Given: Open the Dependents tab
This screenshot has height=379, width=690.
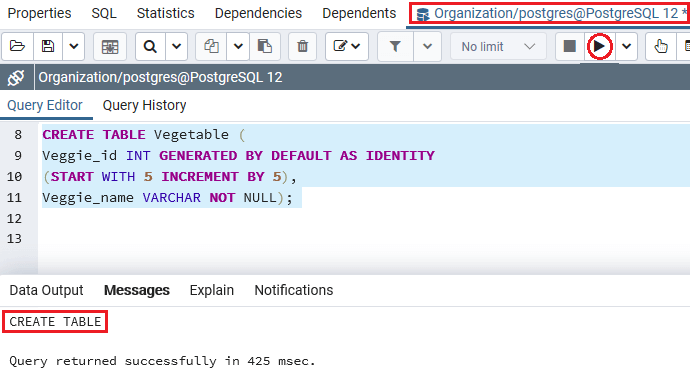Looking at the screenshot, I should click(359, 13).
